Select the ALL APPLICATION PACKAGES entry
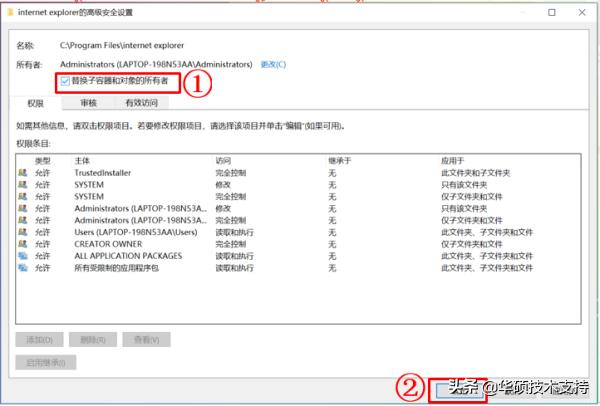 [298, 256]
